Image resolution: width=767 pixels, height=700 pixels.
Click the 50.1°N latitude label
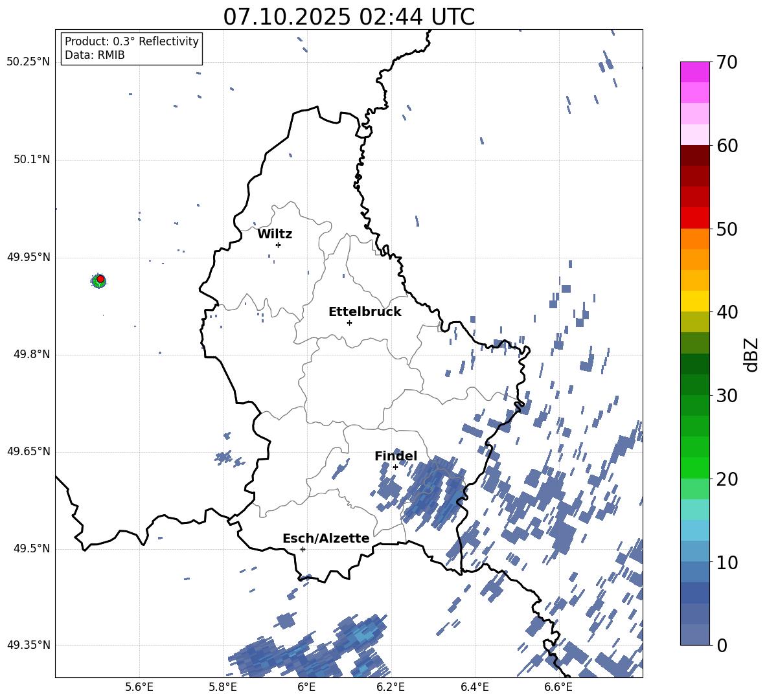32,159
